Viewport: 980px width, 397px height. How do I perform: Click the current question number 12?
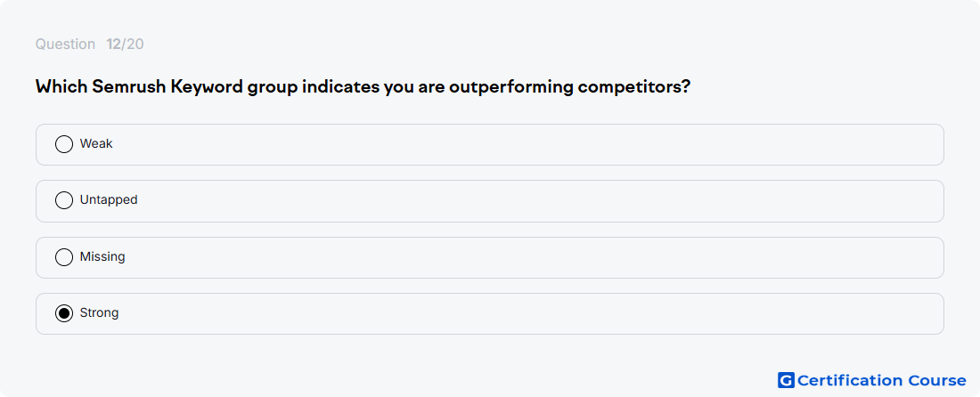tap(113, 45)
